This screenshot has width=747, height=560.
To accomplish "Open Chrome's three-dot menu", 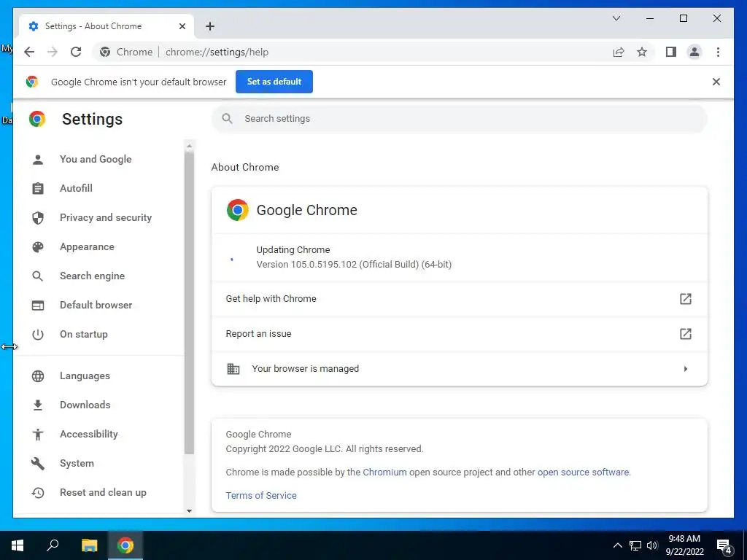I will (x=718, y=52).
